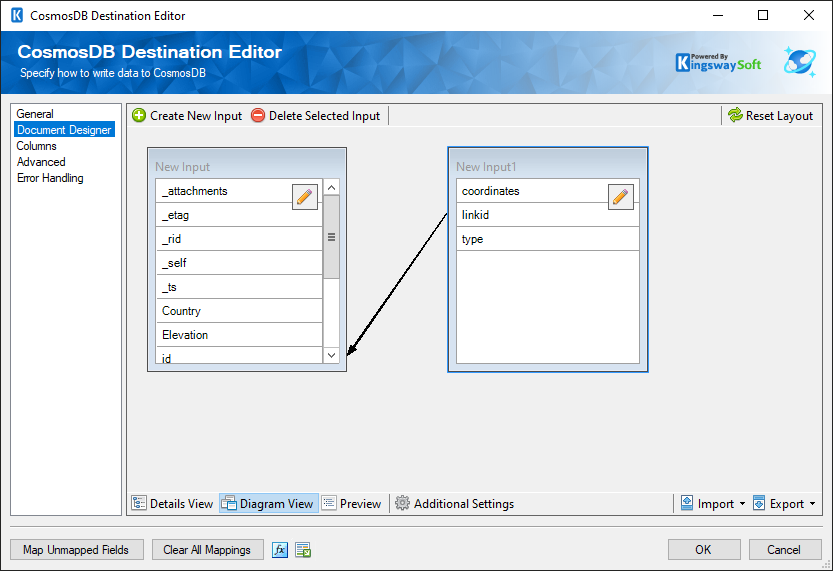Click the CosmosDB planet icon in the banner
The height and width of the screenshot is (571, 833).
click(800, 62)
